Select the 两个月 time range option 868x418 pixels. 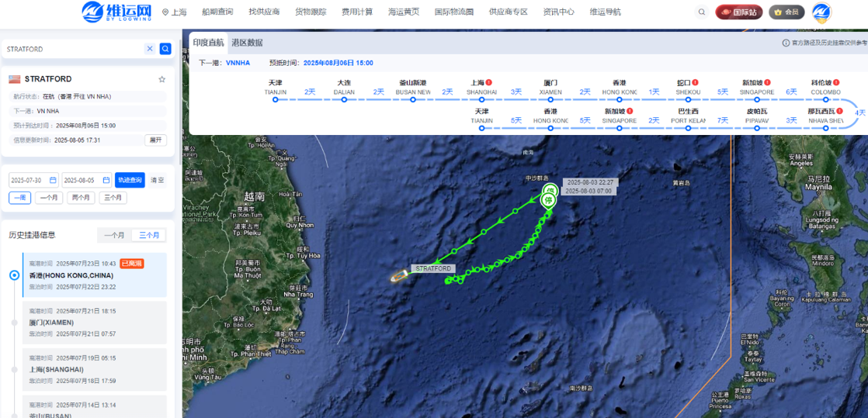point(80,198)
